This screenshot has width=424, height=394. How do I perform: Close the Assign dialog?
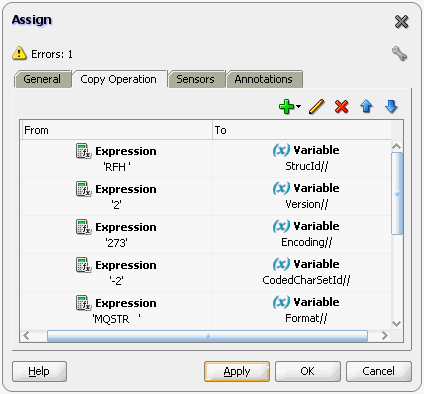point(401,22)
